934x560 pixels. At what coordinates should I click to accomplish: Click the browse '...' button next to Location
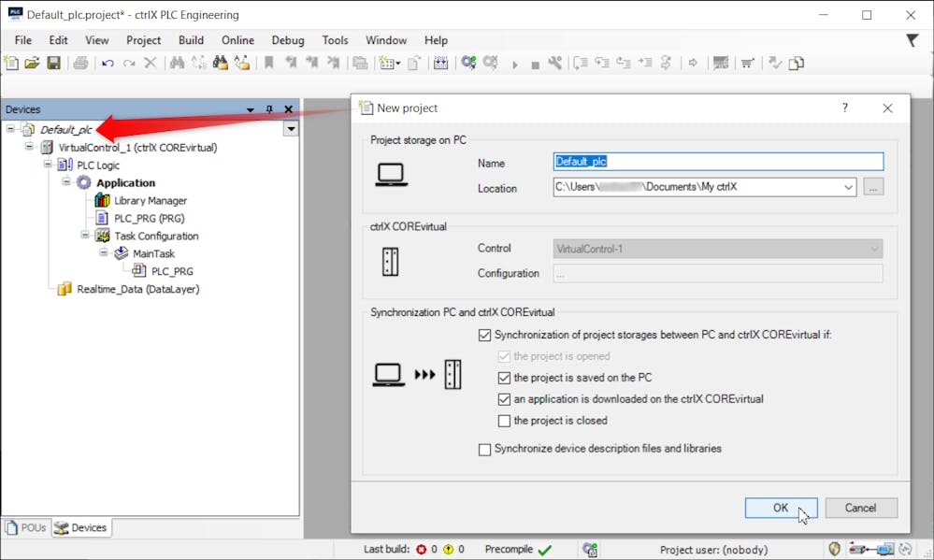(x=873, y=187)
